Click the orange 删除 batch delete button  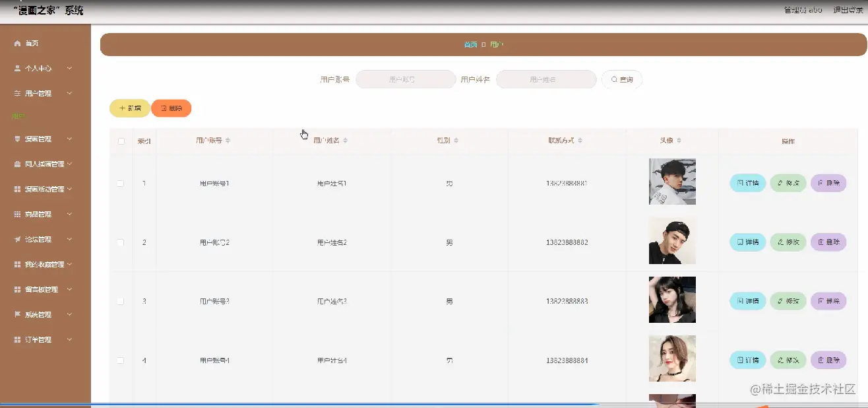(x=171, y=108)
